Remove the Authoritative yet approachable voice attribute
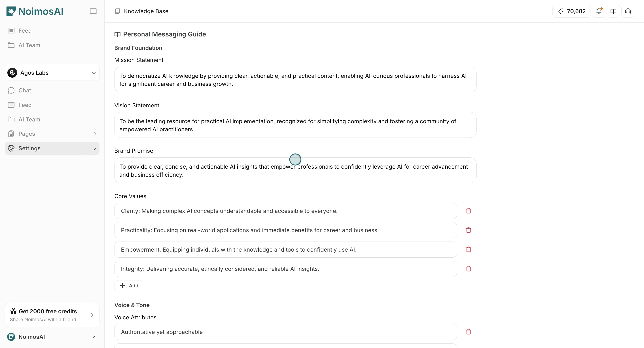This screenshot has width=644, height=348. tap(468, 332)
